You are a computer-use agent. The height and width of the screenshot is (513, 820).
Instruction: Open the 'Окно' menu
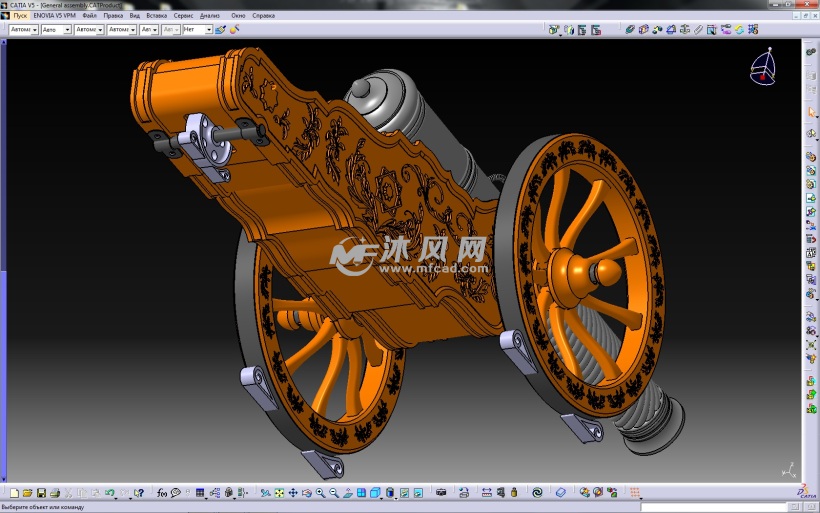(x=238, y=16)
